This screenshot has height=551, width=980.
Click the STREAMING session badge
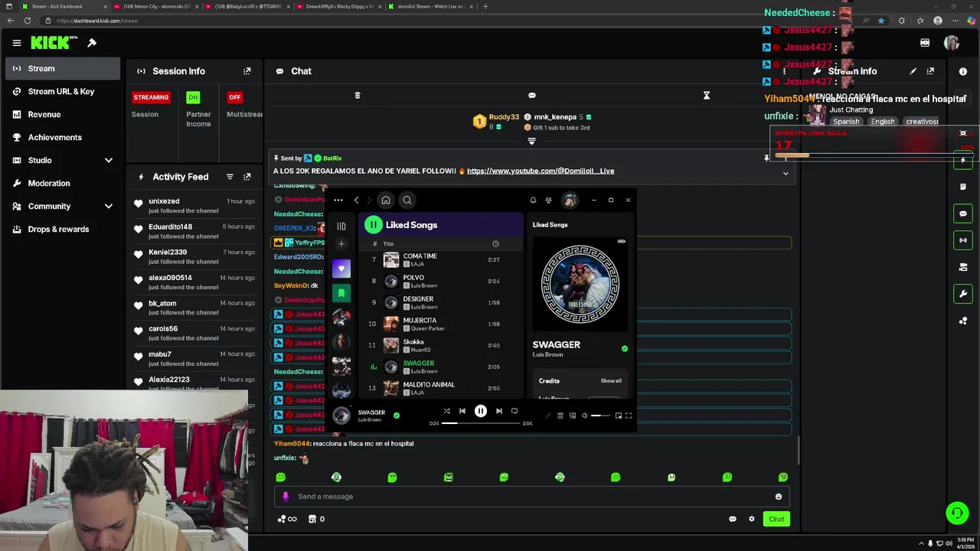(x=151, y=97)
